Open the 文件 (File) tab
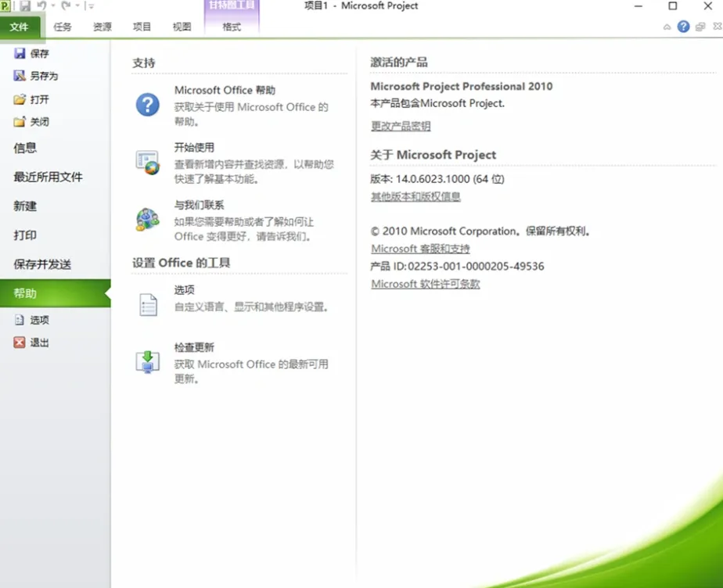This screenshot has width=723, height=588. point(20,27)
